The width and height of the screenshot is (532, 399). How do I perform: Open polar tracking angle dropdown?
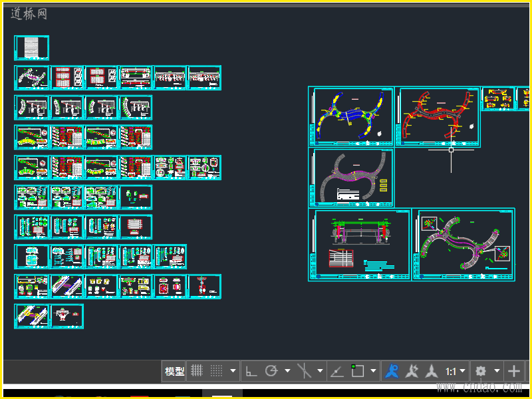(287, 371)
